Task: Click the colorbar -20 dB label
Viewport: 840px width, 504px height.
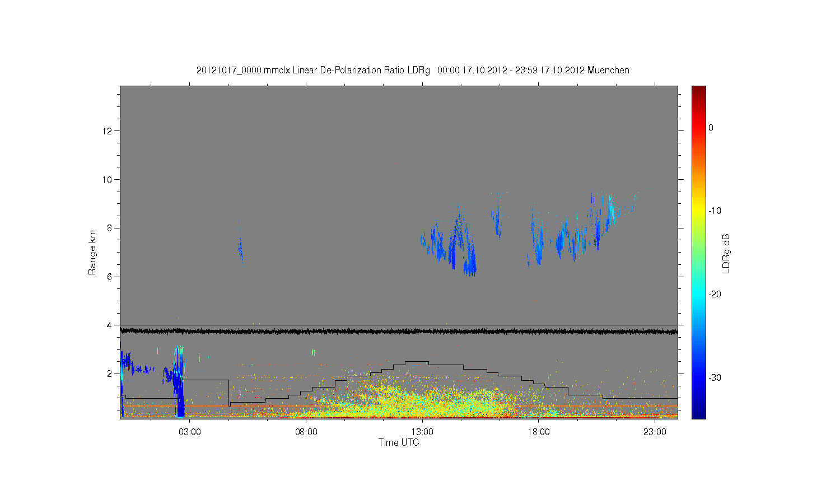Action: [x=715, y=295]
